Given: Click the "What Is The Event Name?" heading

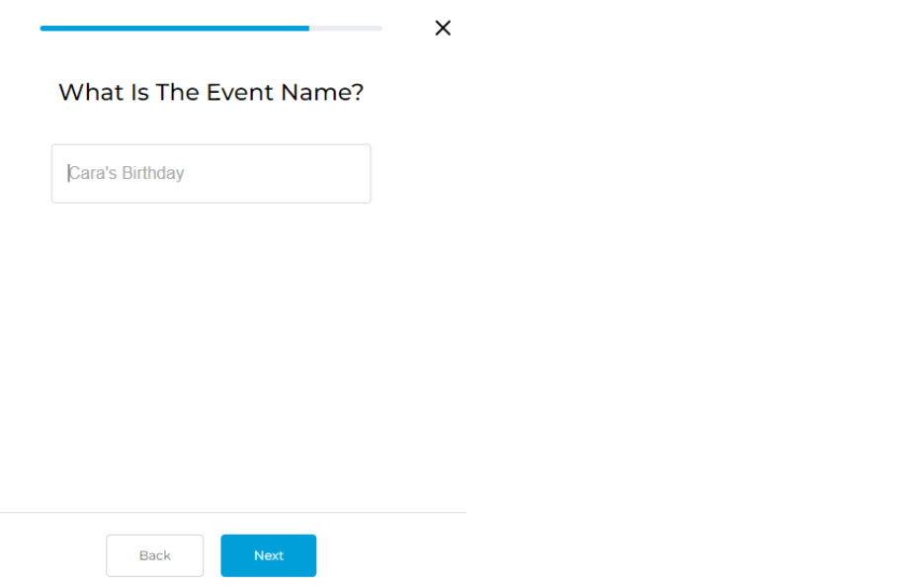Looking at the screenshot, I should (x=210, y=93).
